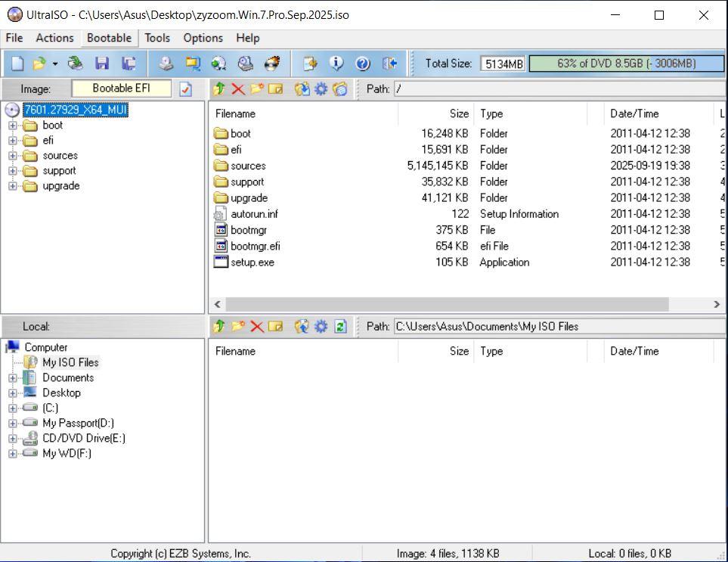
Task: Open the Tools menu
Action: click(157, 38)
